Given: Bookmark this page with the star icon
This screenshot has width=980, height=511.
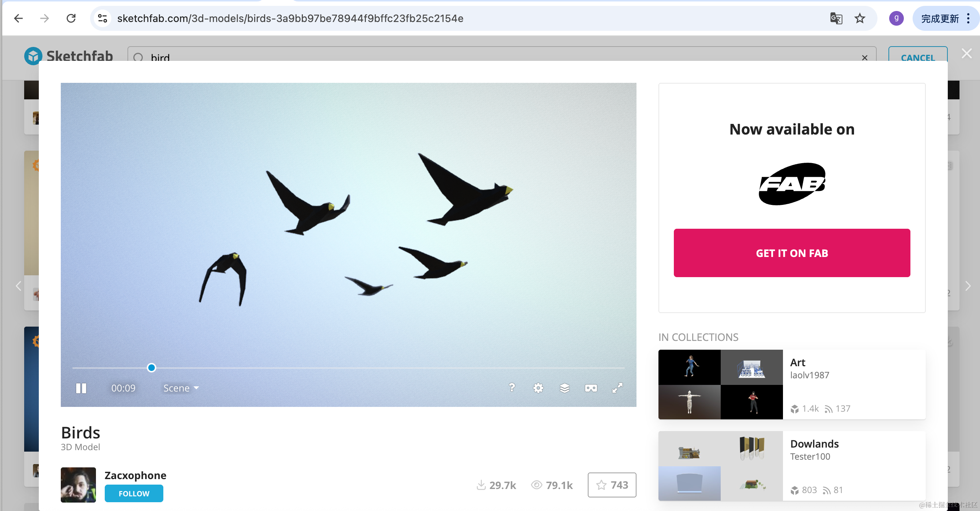Looking at the screenshot, I should pyautogui.click(x=860, y=18).
